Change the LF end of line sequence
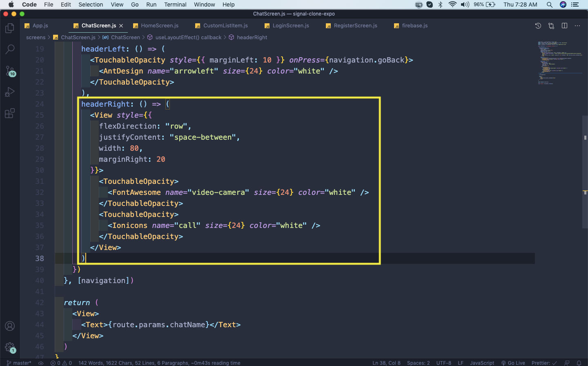 point(461,363)
